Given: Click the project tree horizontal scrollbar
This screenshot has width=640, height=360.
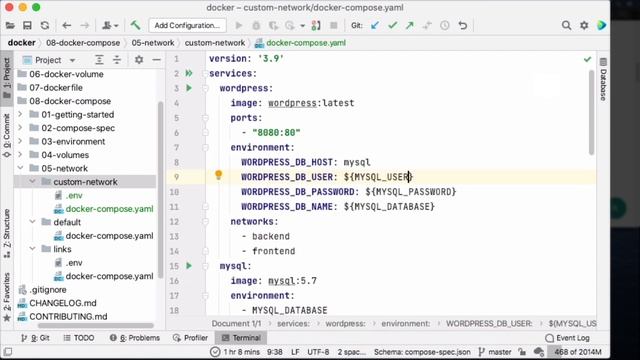Looking at the screenshot, I should (96, 326).
